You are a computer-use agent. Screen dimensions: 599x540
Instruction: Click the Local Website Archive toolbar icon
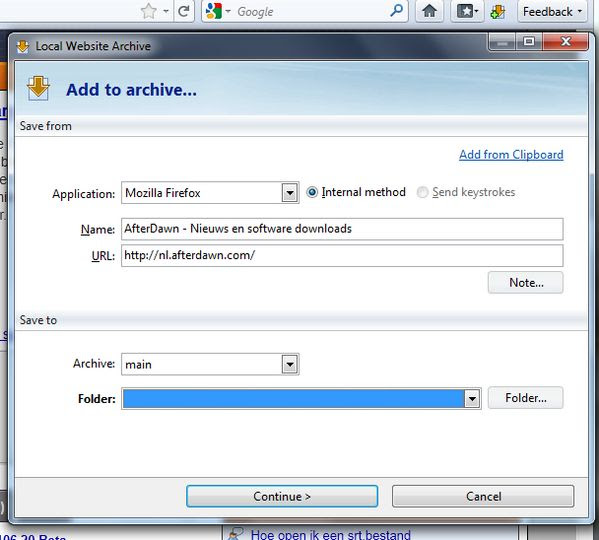(x=498, y=11)
